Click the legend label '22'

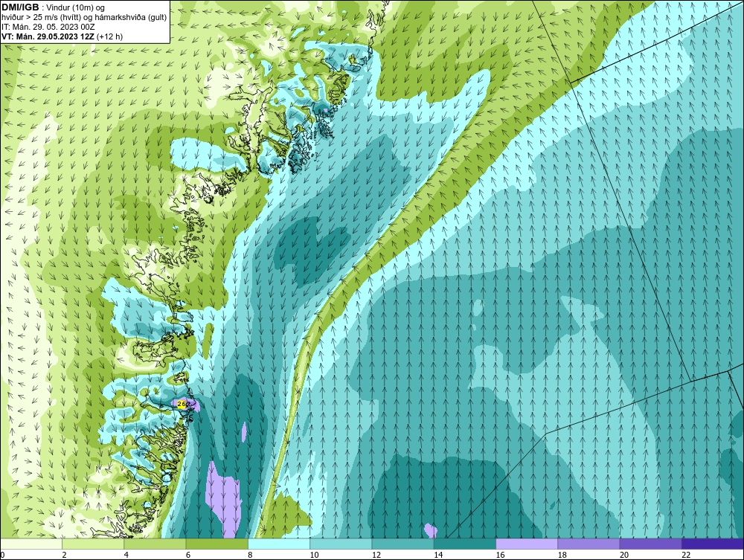[x=686, y=555]
